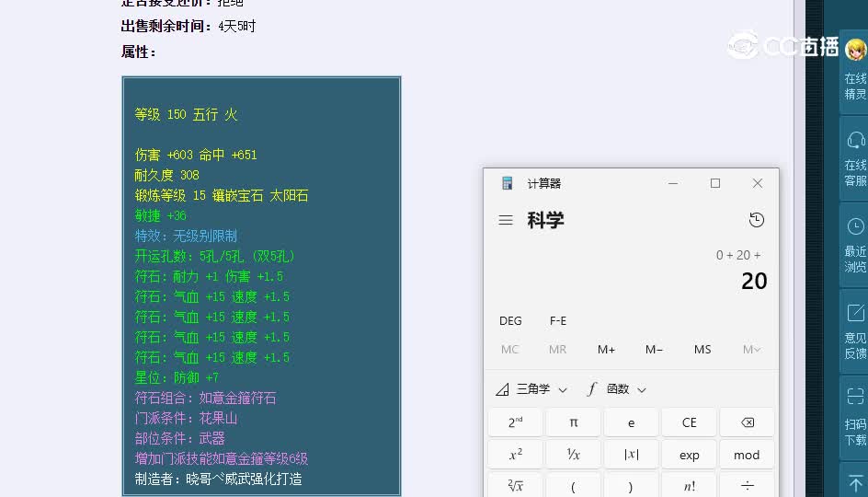Open the online sprite assistant avatar

coord(855,51)
